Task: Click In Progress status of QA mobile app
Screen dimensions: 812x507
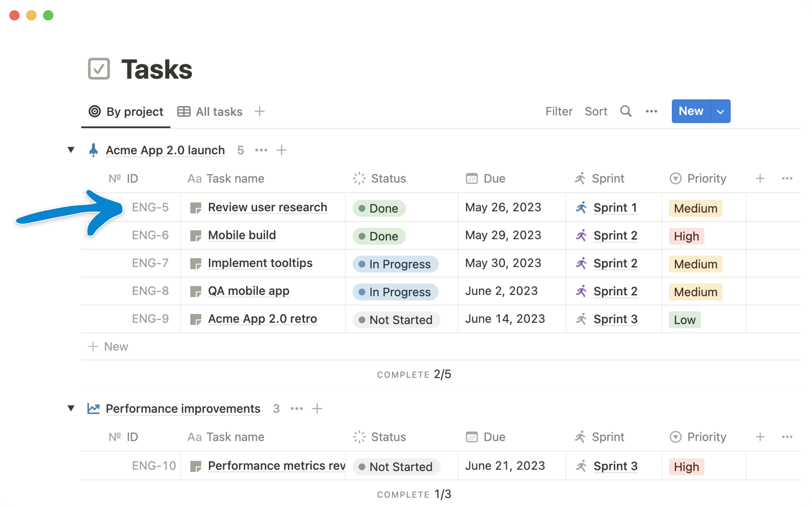Action: click(395, 292)
